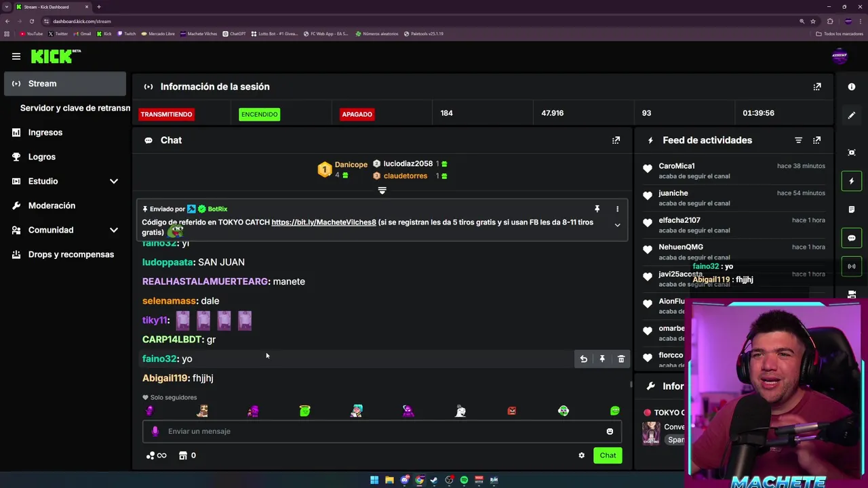
Task: Open the pinned message three-dot options
Action: pos(617,209)
